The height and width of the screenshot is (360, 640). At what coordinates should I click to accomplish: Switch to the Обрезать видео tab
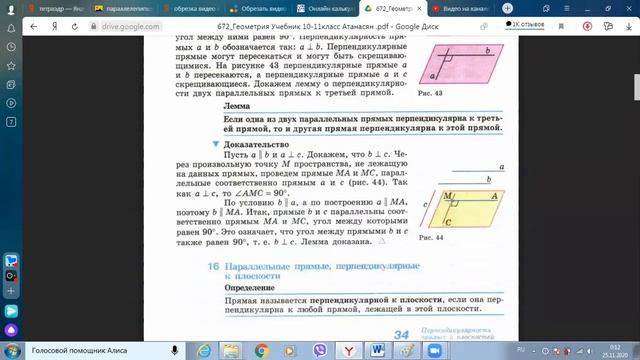coord(257,9)
